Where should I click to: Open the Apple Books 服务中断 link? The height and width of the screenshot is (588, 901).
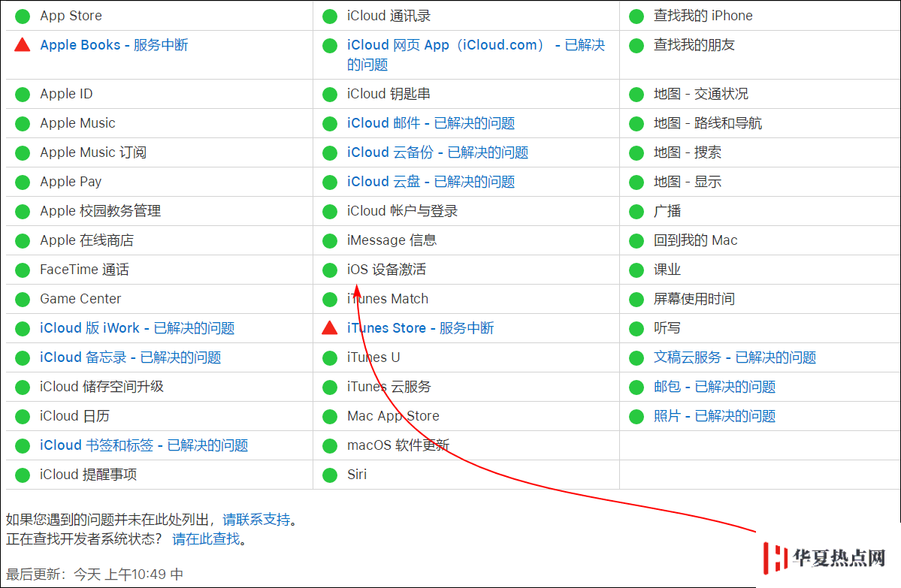113,45
